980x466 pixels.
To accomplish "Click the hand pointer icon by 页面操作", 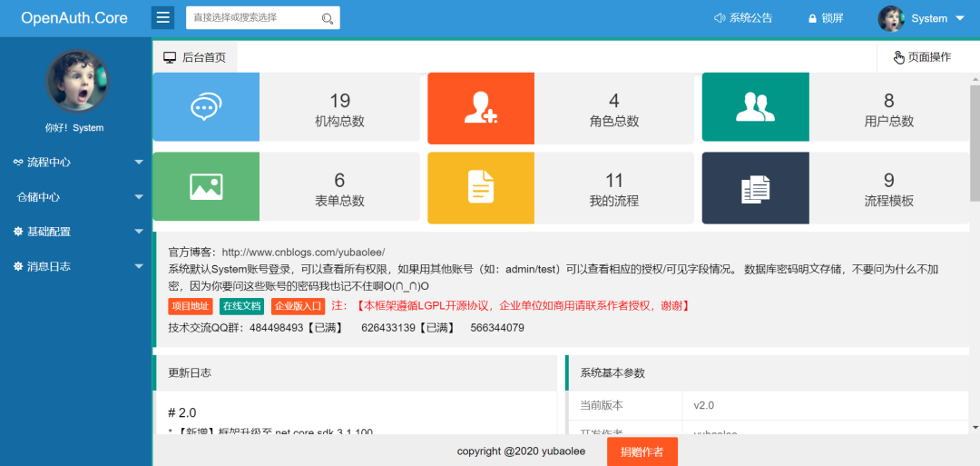I will click(x=898, y=57).
